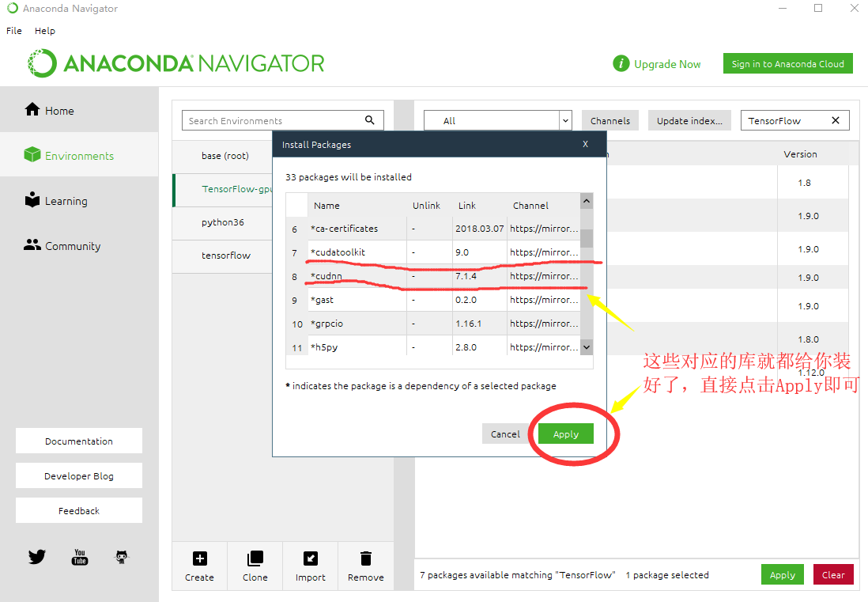This screenshot has width=868, height=602.
Task: Click the Unlink column header
Action: 426,206
